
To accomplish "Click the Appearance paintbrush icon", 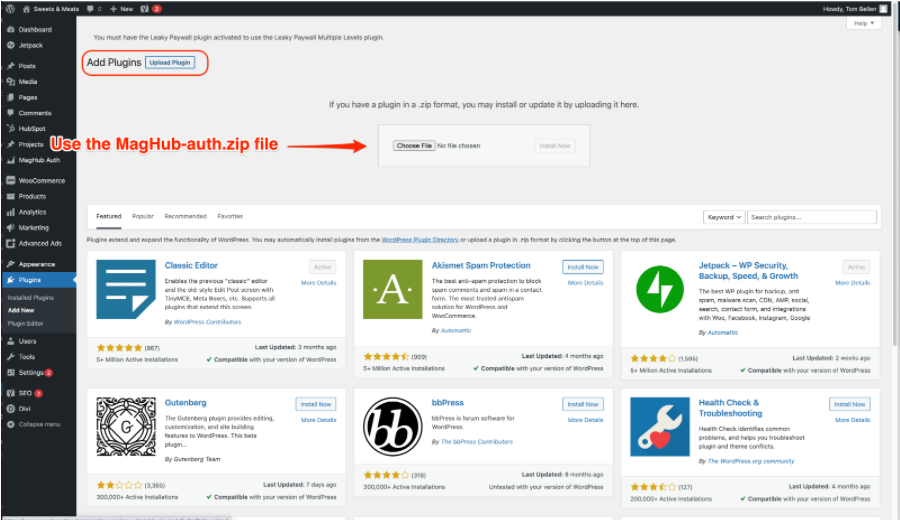I will (x=10, y=264).
